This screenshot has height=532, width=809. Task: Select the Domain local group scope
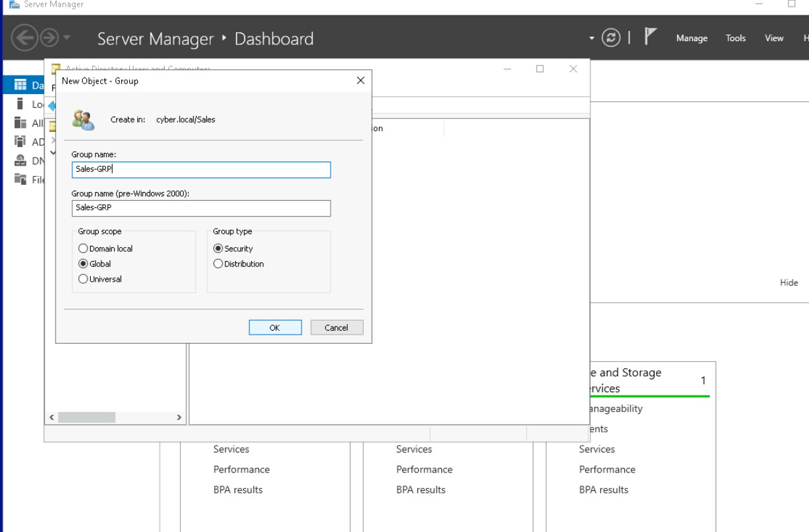coord(105,248)
